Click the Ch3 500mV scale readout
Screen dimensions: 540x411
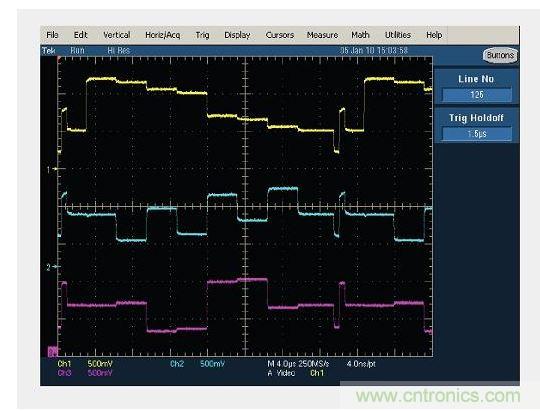[x=85, y=373]
